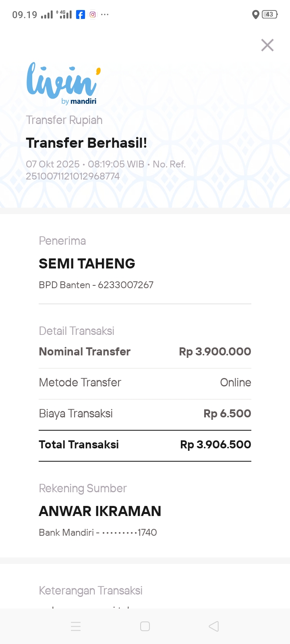Viewport: 290px width, 644px height.
Task: Tap the Livin' by Mandiri logo
Action: tap(63, 83)
